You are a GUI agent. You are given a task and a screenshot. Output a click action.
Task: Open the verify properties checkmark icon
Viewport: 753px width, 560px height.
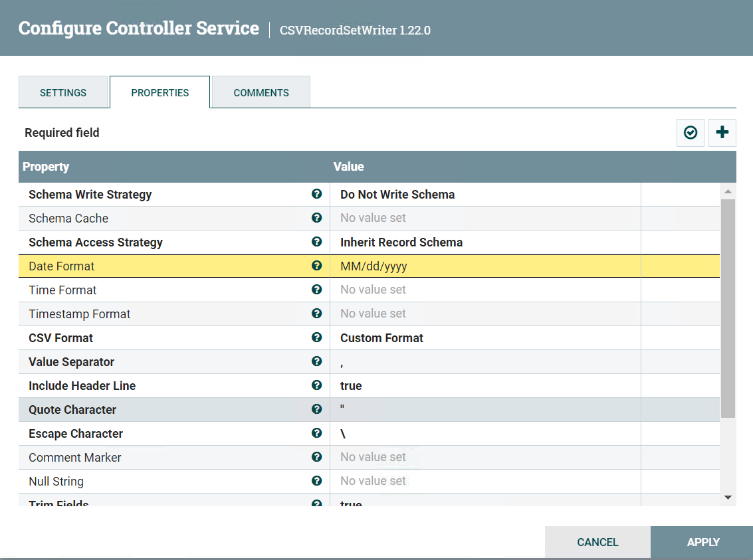pos(690,132)
